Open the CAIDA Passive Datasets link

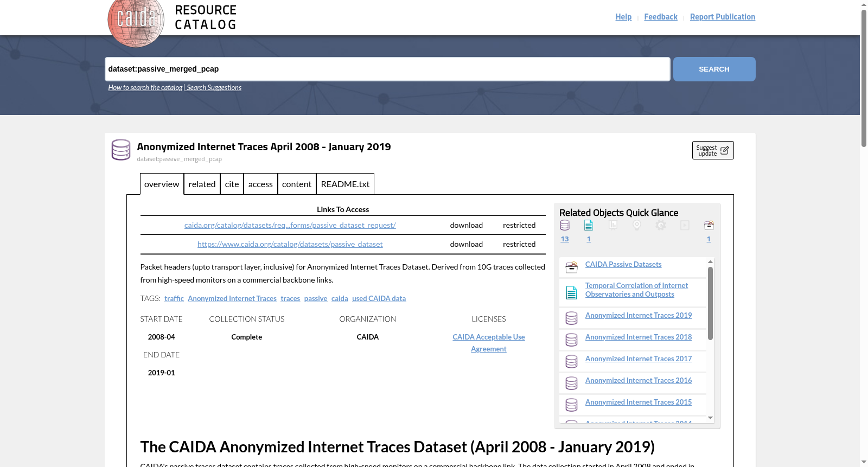tap(623, 264)
